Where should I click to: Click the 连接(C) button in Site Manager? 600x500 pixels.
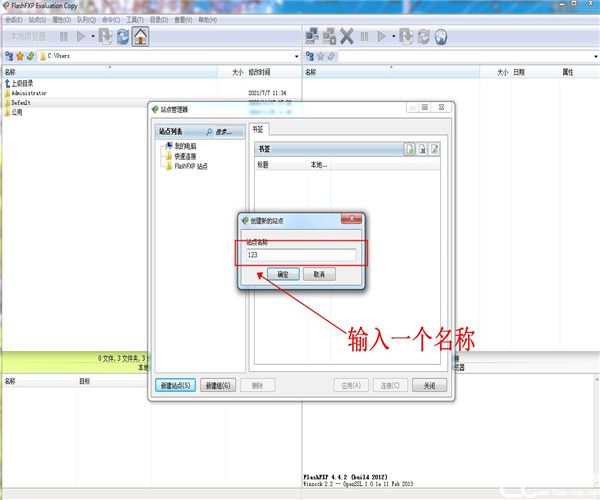point(390,385)
